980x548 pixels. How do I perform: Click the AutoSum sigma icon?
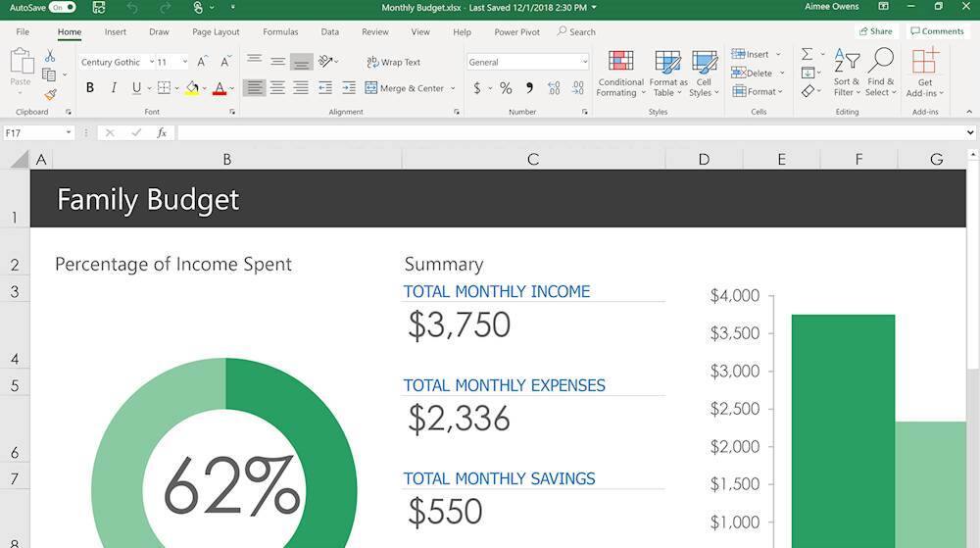pyautogui.click(x=808, y=54)
